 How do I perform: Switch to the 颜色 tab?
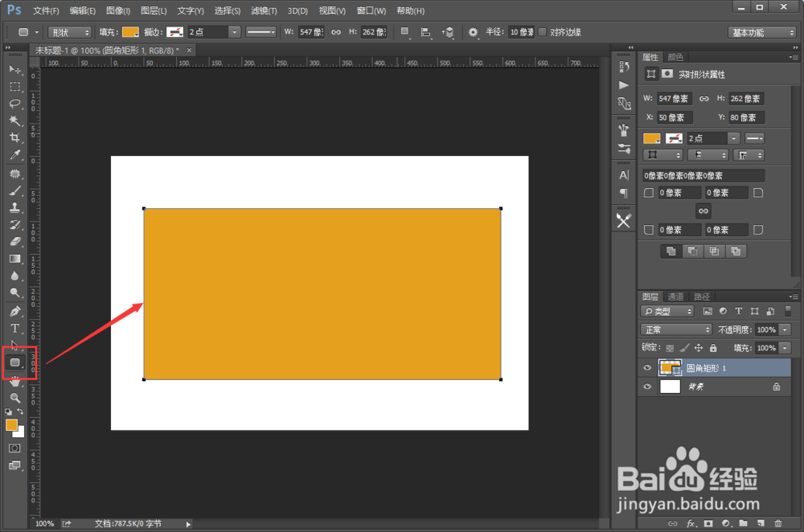pos(676,57)
